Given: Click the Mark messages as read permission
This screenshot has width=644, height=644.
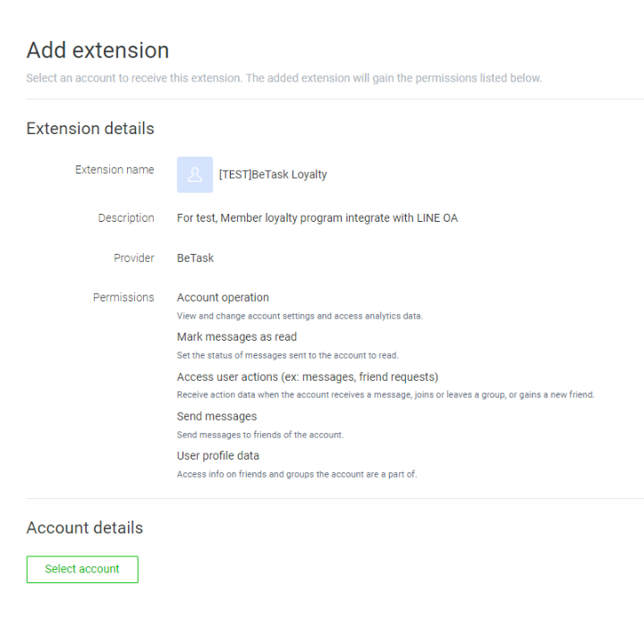Looking at the screenshot, I should (x=236, y=336).
